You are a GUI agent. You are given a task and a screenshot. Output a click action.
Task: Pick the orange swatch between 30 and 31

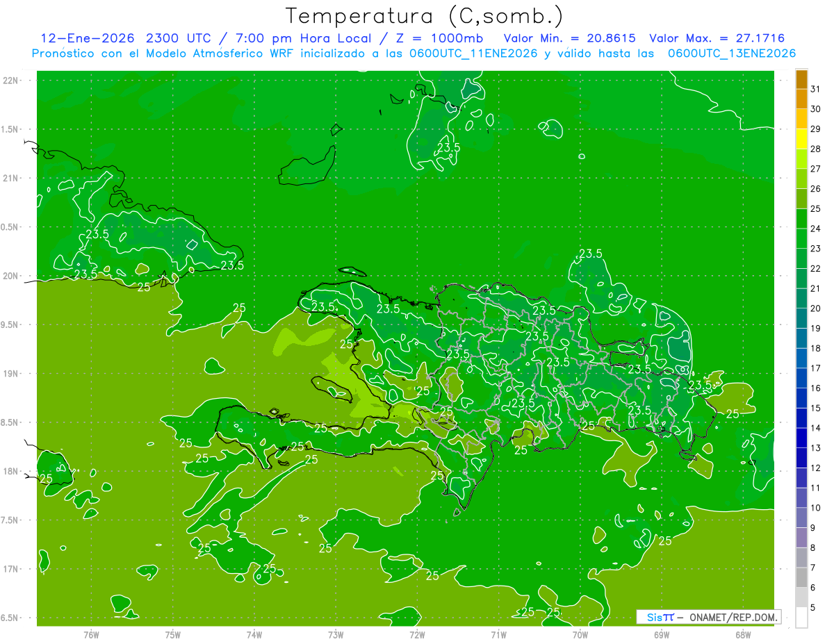pos(801,99)
